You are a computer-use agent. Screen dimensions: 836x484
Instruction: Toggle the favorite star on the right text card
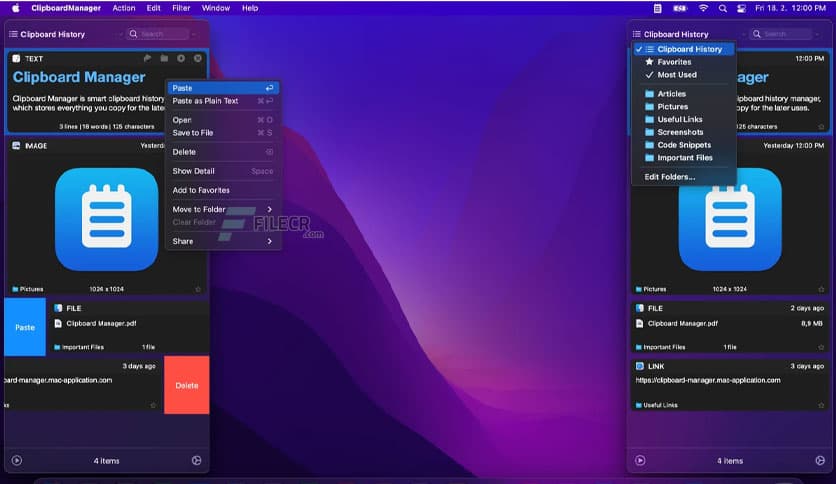[x=821, y=126]
